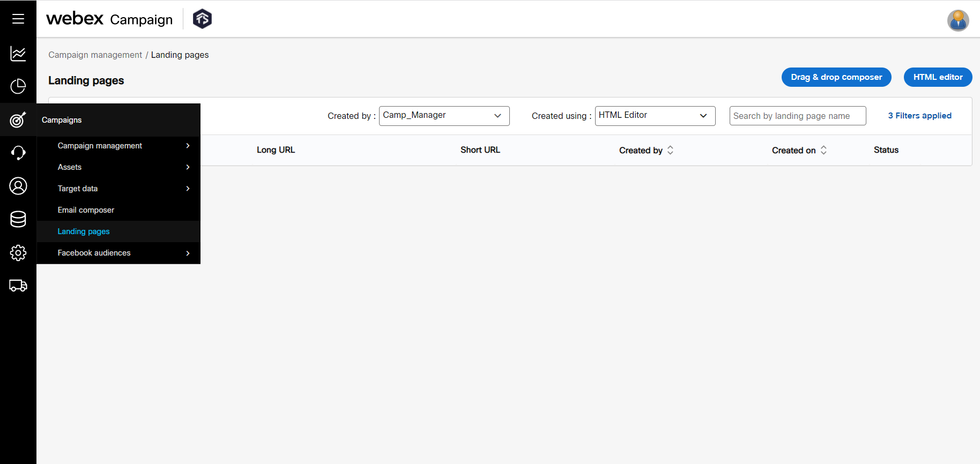Click the Target data arrow chevron

(x=188, y=189)
